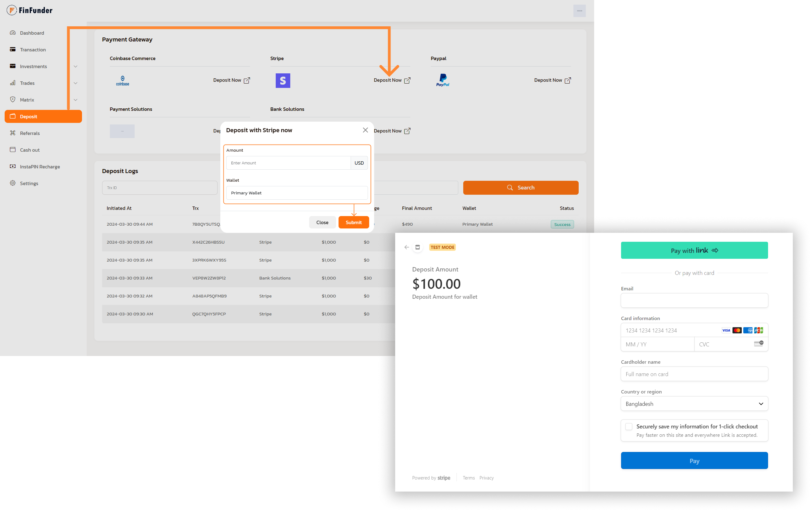The image size is (812, 512).
Task: Click the Close button in Stripe dialog
Action: click(322, 222)
